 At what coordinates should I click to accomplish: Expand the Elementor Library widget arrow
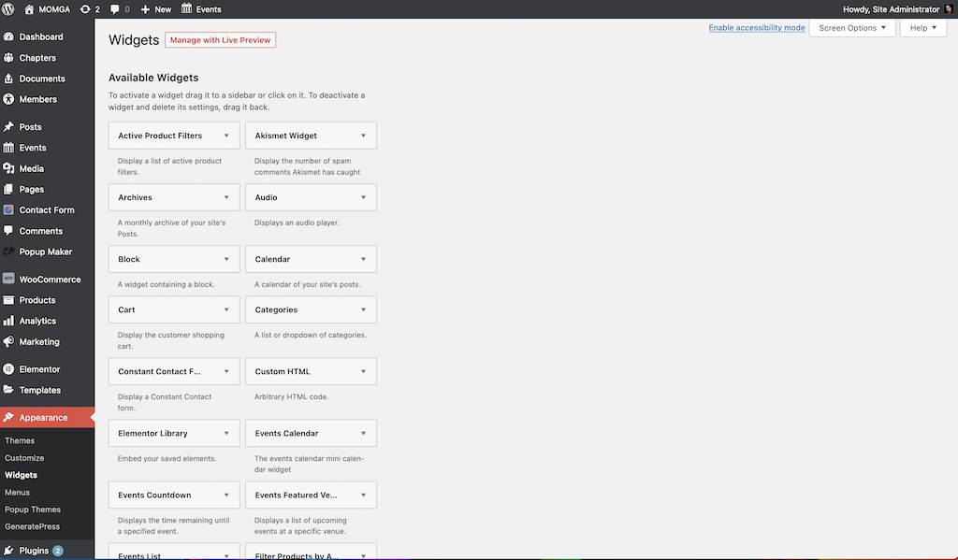(x=226, y=433)
